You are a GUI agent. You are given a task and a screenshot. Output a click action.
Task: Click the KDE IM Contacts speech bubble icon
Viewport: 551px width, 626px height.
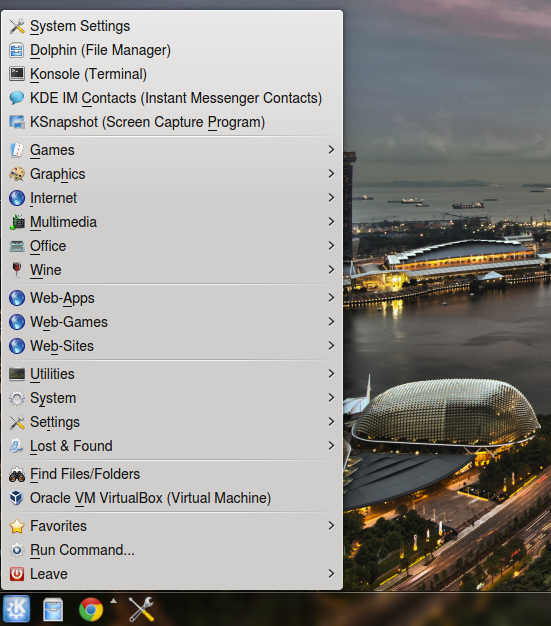coord(17,98)
